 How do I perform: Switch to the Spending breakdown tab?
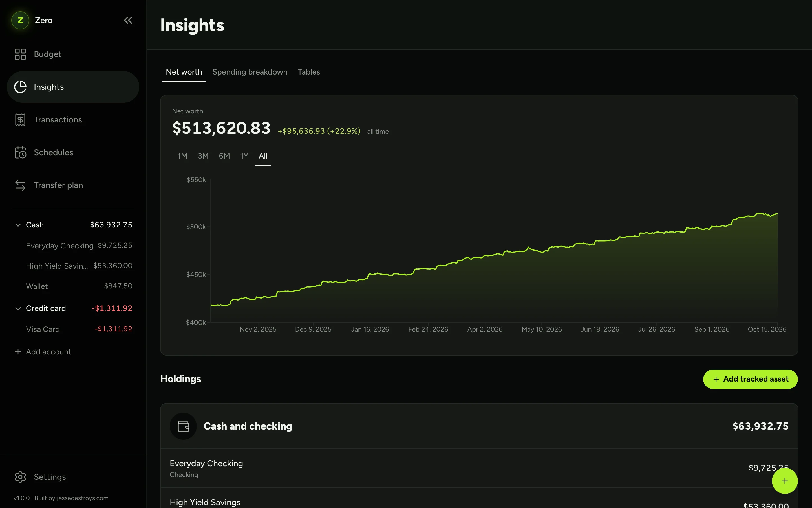[x=250, y=72]
